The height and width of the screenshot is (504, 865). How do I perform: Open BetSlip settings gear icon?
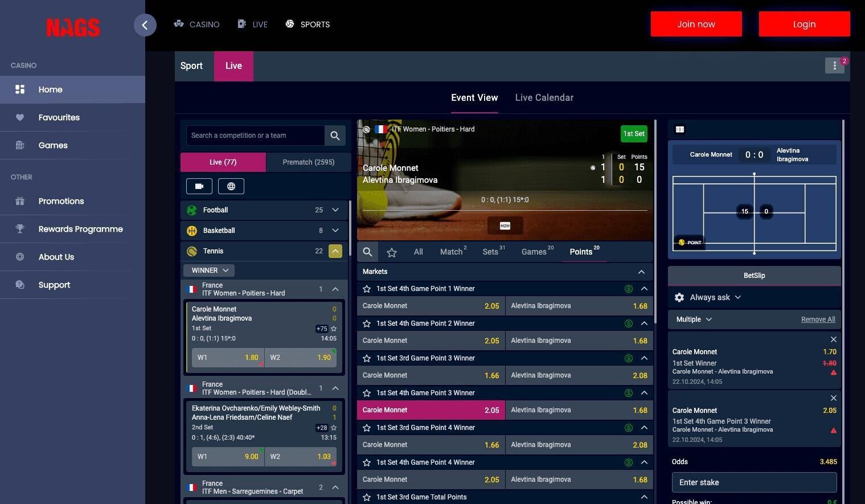pyautogui.click(x=679, y=297)
